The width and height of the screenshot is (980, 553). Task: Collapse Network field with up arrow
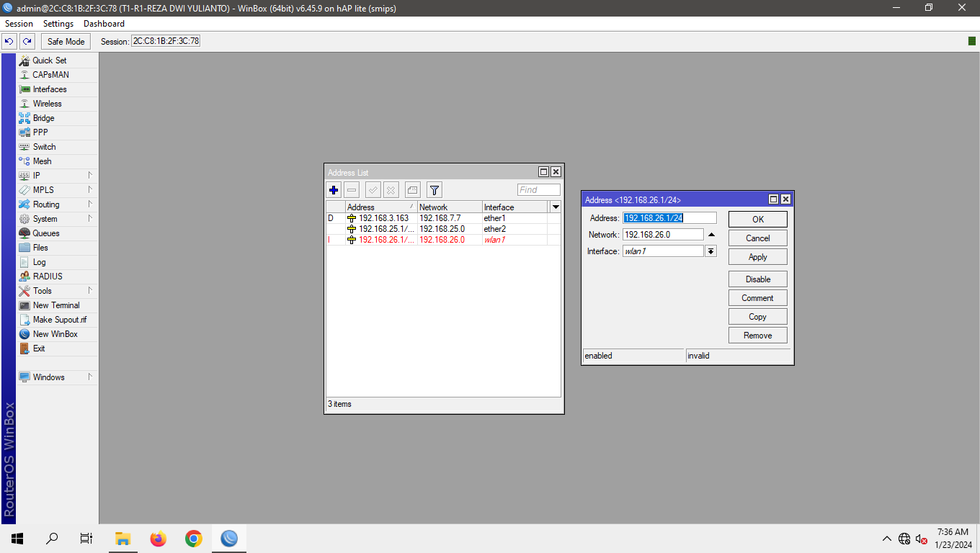point(711,235)
